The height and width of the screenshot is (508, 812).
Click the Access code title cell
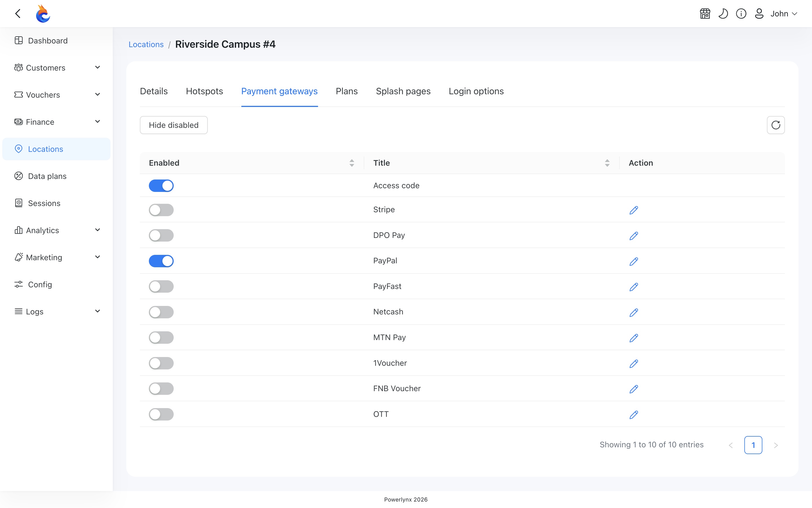pos(396,185)
